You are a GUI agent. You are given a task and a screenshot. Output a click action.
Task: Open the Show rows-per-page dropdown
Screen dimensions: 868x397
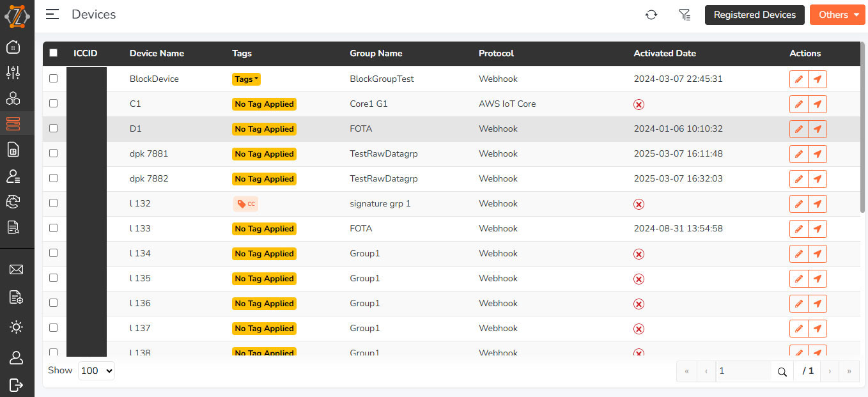tap(96, 371)
